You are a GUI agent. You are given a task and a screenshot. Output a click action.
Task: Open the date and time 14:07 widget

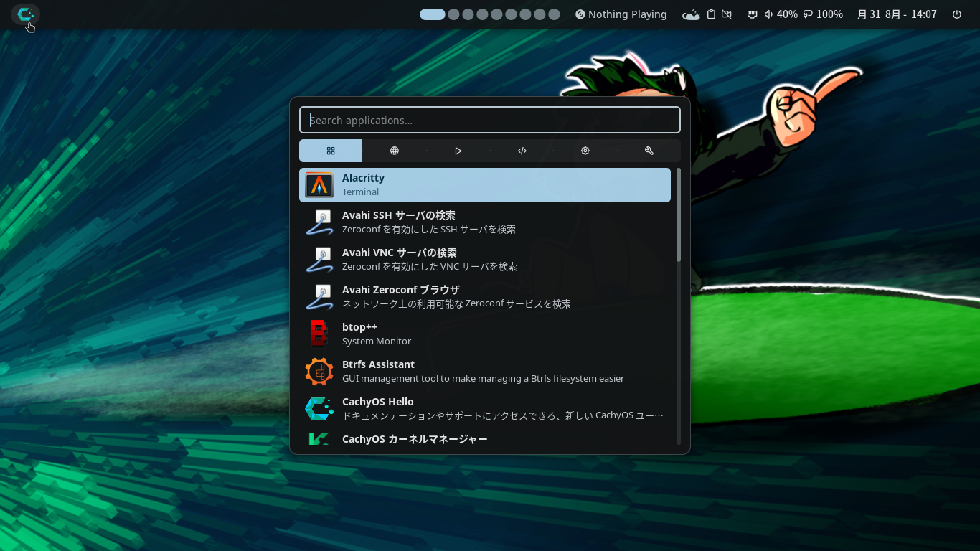(x=897, y=14)
